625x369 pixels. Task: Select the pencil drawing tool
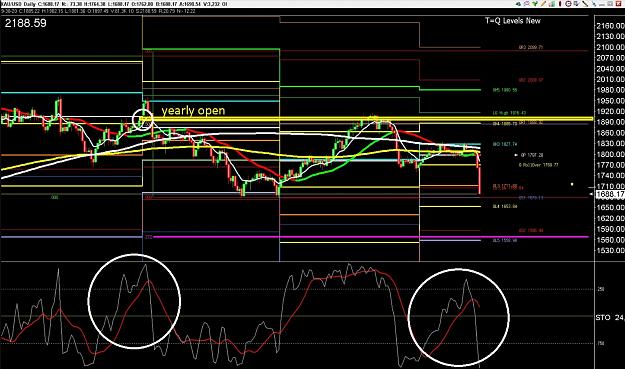[x=544, y=4]
